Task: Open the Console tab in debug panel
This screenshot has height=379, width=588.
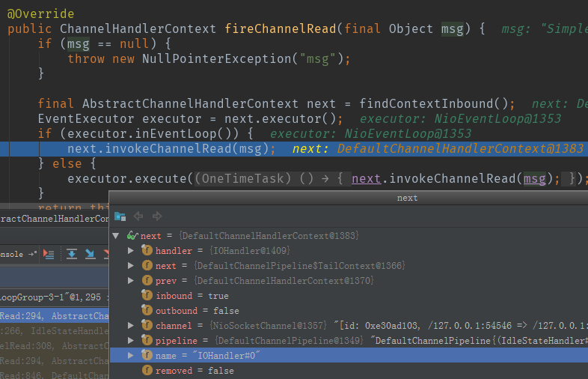Action: pos(11,255)
